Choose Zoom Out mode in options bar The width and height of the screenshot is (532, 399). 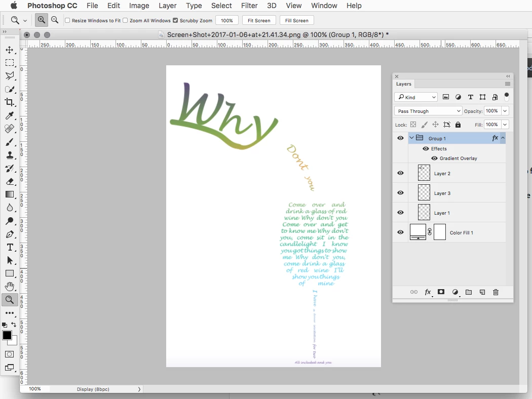tap(55, 20)
